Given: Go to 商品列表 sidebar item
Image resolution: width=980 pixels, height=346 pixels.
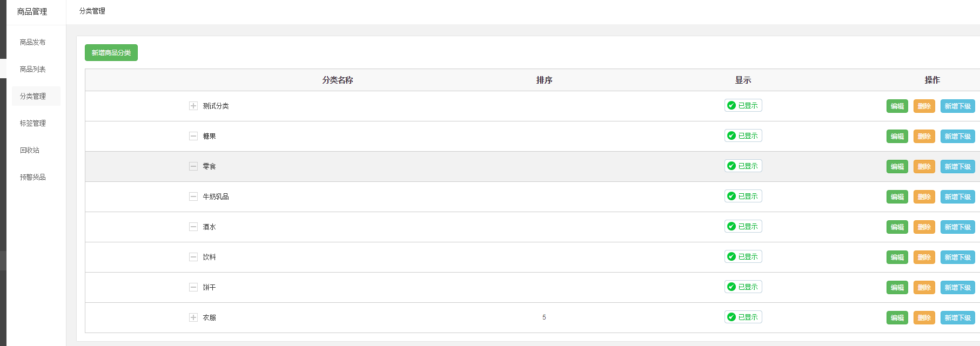Looking at the screenshot, I should [32, 69].
